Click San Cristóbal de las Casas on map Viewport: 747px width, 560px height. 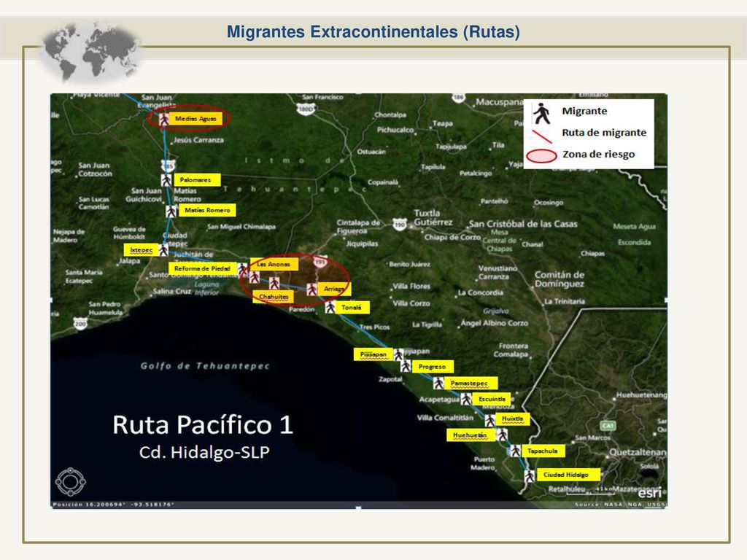[x=523, y=224]
